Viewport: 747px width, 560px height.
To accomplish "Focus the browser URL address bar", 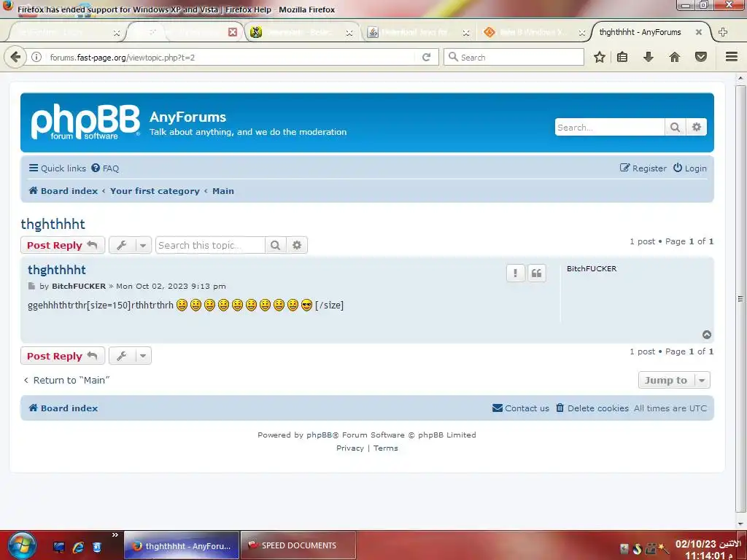I will tap(231, 58).
